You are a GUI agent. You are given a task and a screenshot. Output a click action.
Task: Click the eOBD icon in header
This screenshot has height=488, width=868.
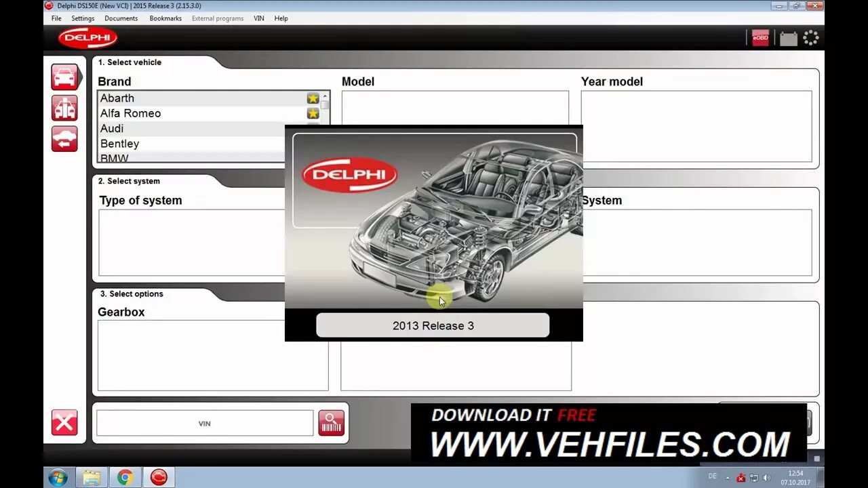tap(760, 39)
